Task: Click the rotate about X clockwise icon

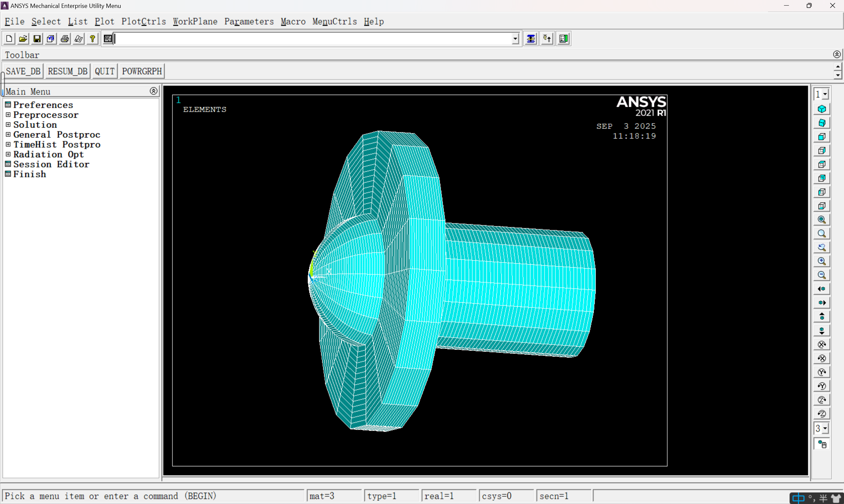Action: [822, 344]
